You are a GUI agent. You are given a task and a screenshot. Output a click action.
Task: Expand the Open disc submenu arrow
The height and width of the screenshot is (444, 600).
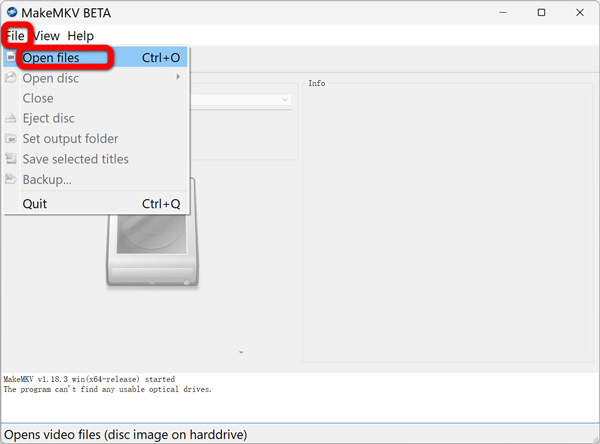178,77
